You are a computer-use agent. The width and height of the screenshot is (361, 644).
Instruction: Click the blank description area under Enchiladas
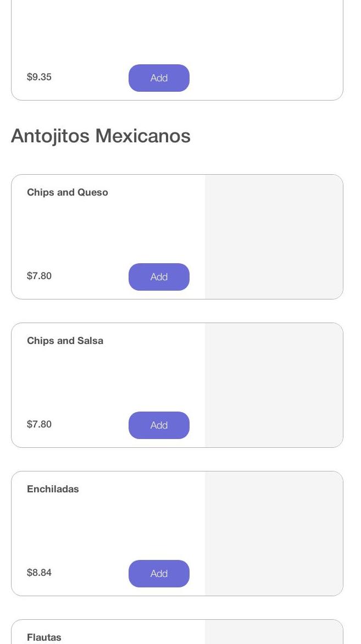click(x=108, y=528)
